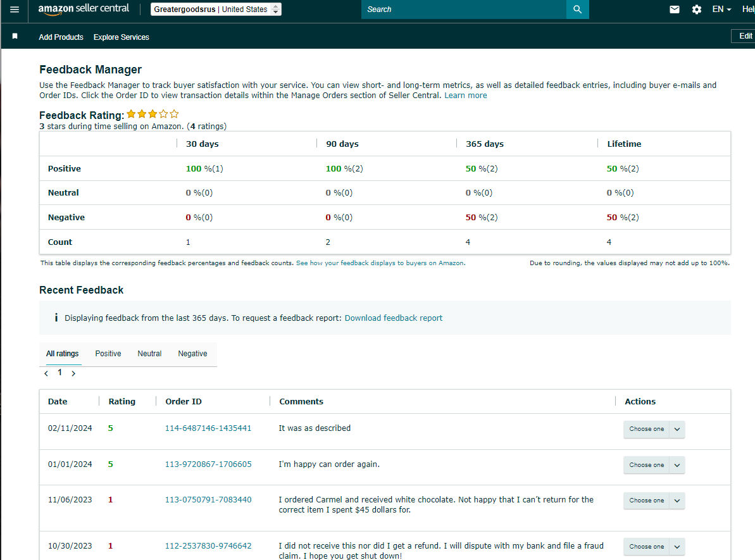The width and height of the screenshot is (755, 560).
Task: Select page number 1 in pagination
Action: [x=59, y=373]
